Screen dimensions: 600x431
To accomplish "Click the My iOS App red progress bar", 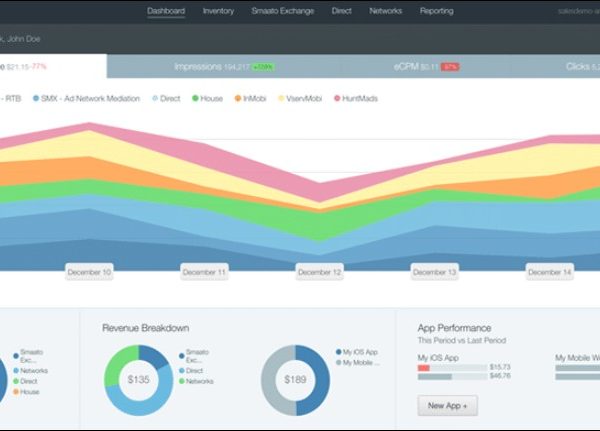I will point(424,368).
